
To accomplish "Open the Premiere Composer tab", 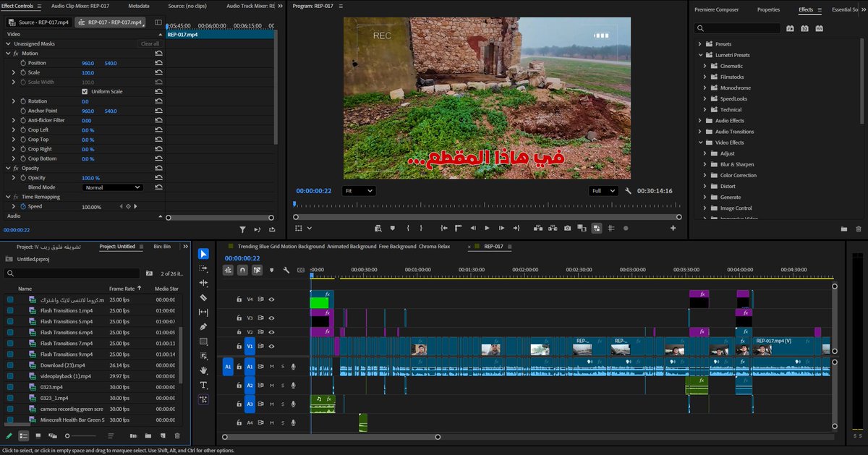I will click(716, 9).
